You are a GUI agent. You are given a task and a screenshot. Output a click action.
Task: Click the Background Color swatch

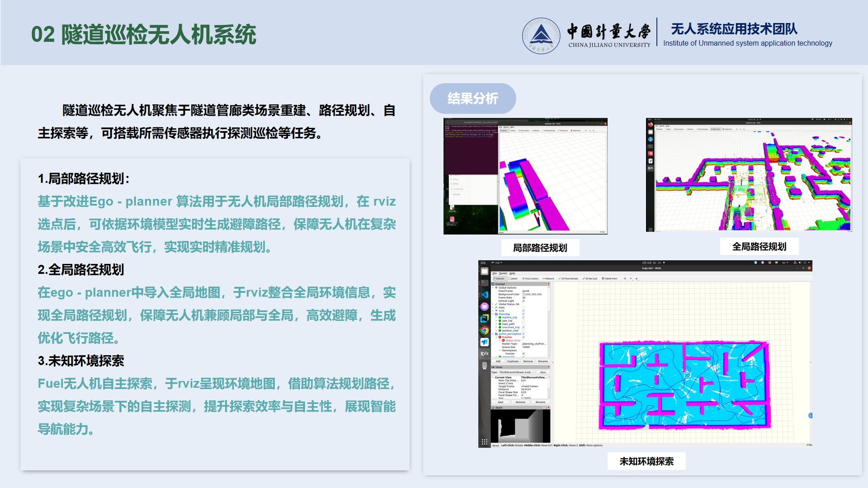click(x=524, y=295)
